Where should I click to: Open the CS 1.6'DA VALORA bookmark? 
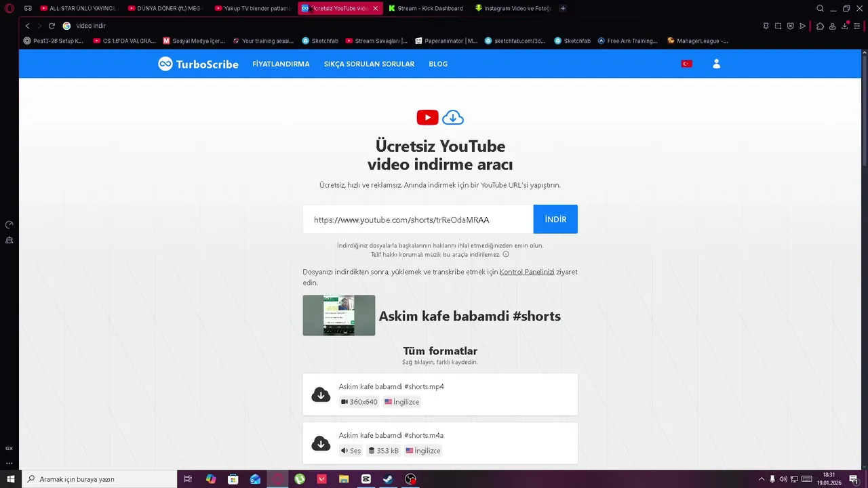(x=124, y=41)
